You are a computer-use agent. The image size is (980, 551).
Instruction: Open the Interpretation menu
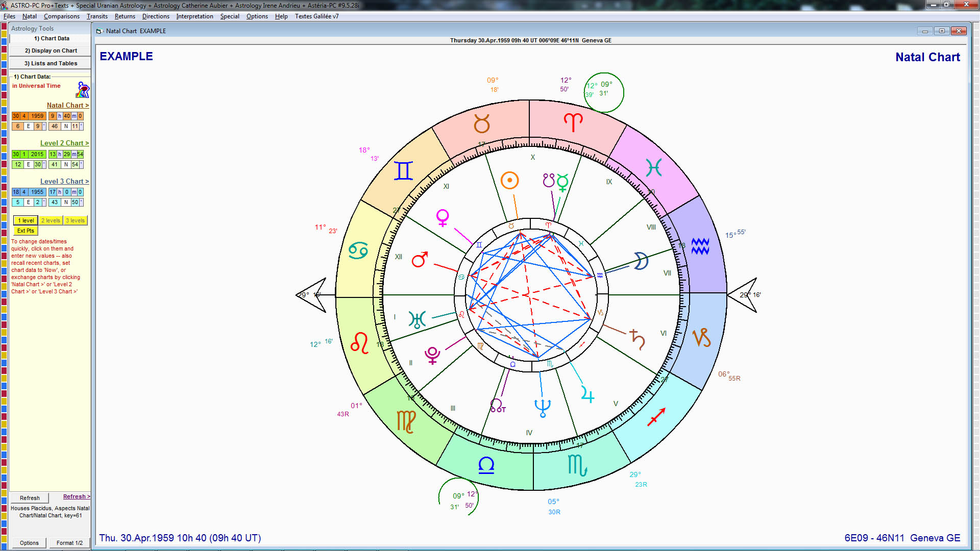click(195, 16)
